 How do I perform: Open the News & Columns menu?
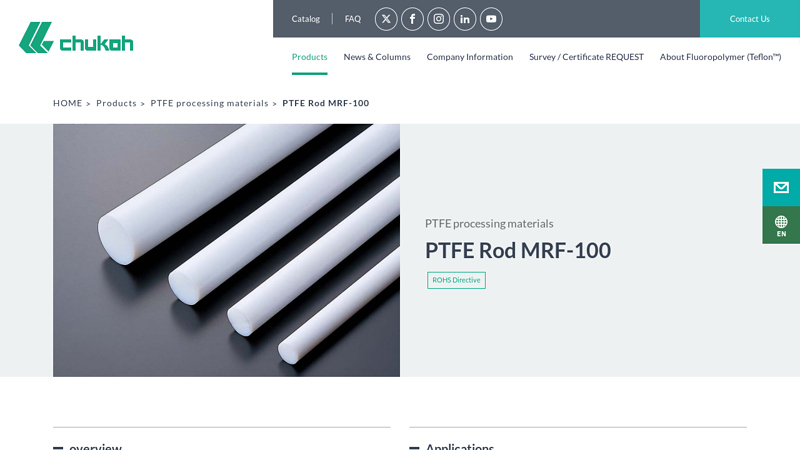click(x=377, y=57)
